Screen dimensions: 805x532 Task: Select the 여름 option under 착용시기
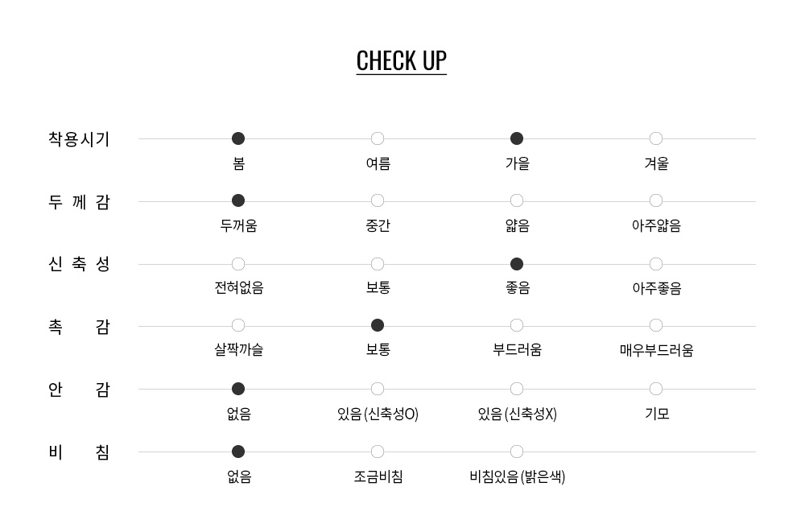[378, 138]
